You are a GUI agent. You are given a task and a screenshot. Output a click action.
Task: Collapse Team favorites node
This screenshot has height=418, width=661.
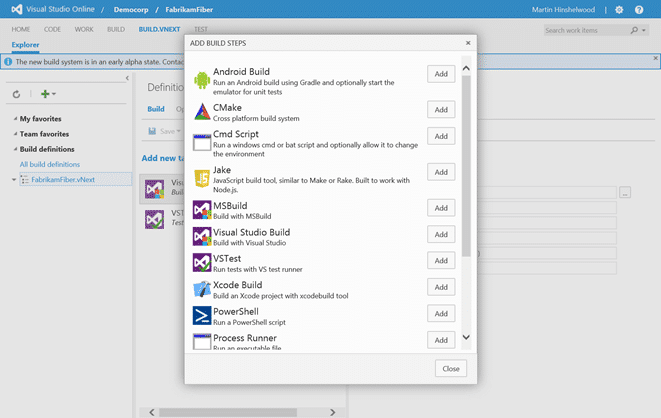[15, 134]
